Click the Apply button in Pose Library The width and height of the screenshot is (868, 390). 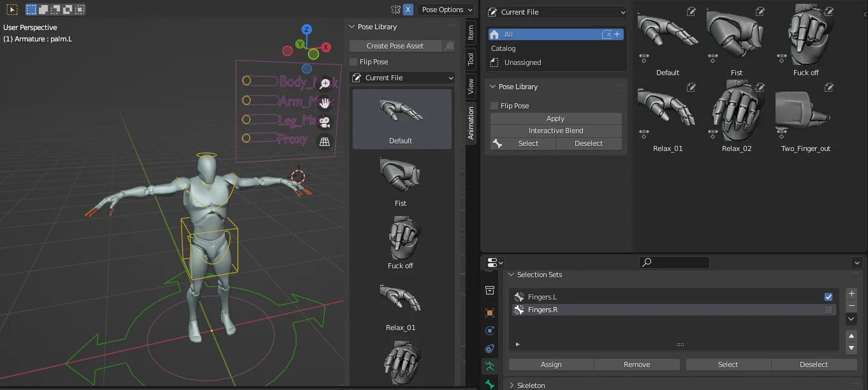[x=555, y=118]
